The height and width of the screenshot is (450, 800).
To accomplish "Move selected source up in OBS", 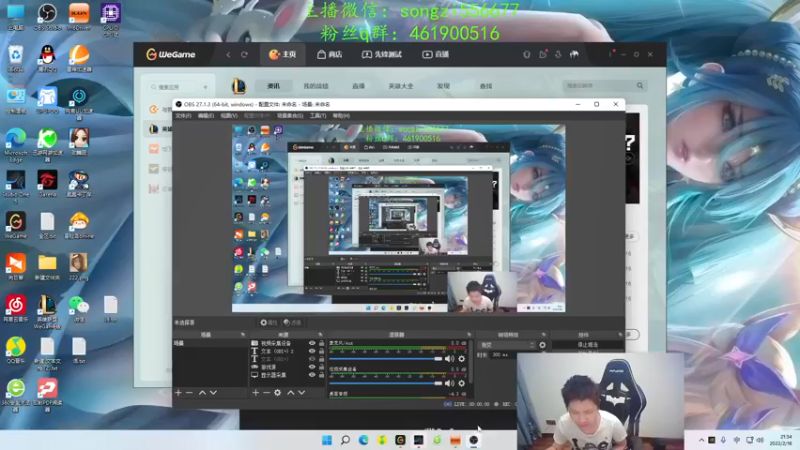I will [x=290, y=392].
